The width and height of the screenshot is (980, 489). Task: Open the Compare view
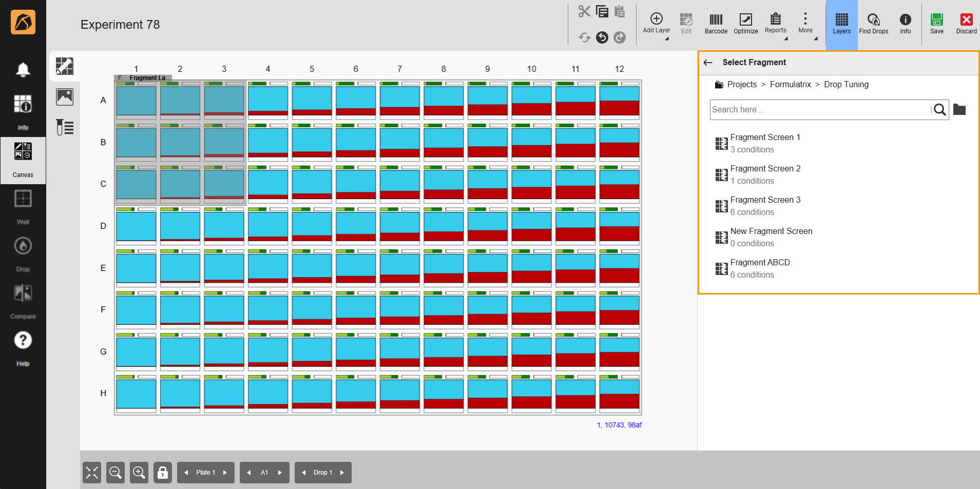(23, 302)
